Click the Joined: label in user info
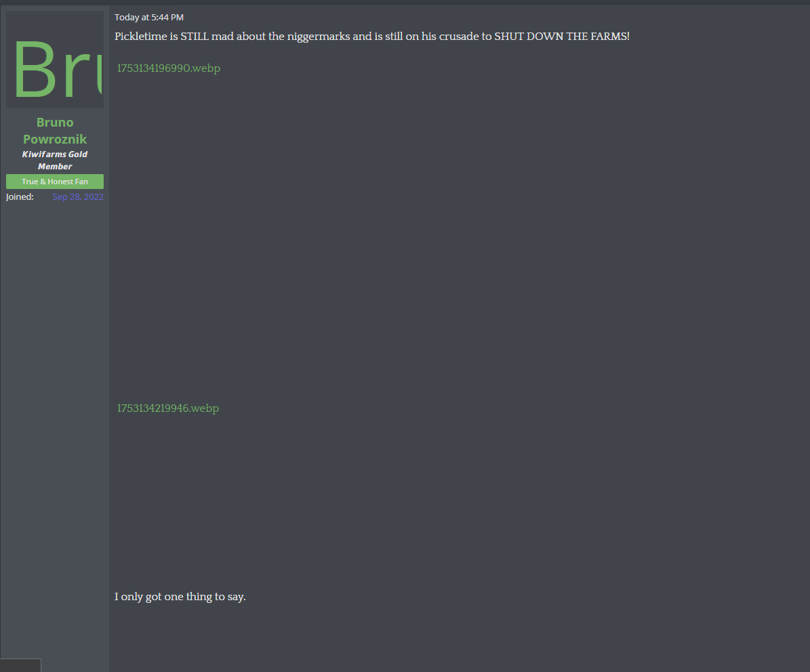The width and height of the screenshot is (810, 672). tap(20, 196)
